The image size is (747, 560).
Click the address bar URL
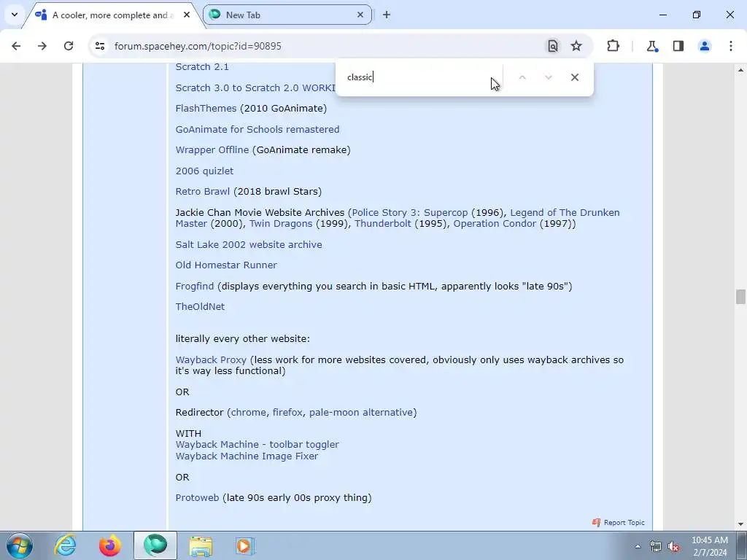pyautogui.click(x=198, y=46)
